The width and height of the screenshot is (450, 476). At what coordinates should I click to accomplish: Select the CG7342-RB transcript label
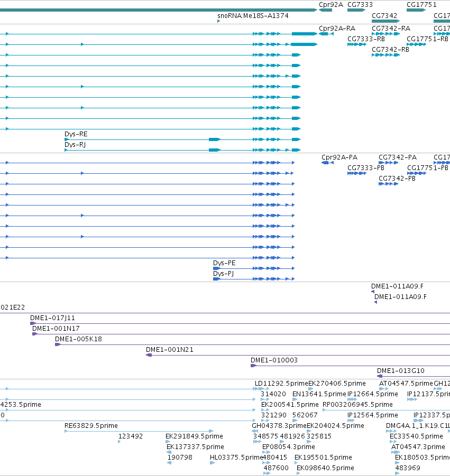[x=390, y=50]
